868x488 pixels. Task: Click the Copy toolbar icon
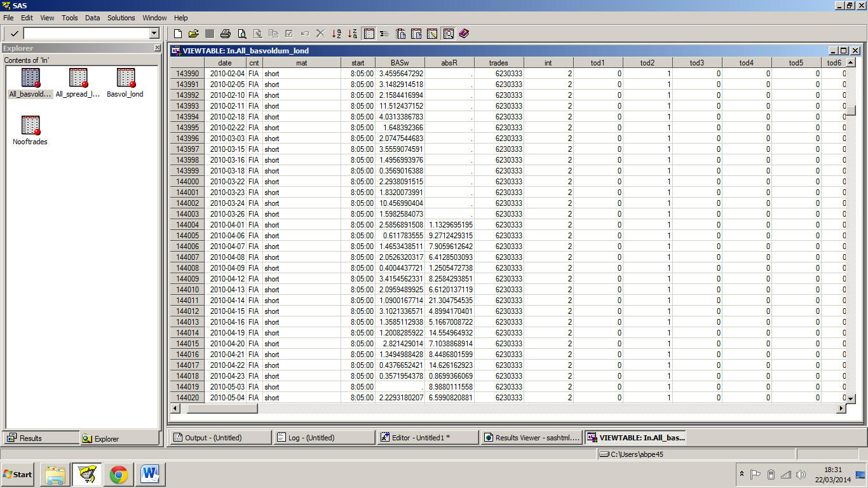coord(274,33)
